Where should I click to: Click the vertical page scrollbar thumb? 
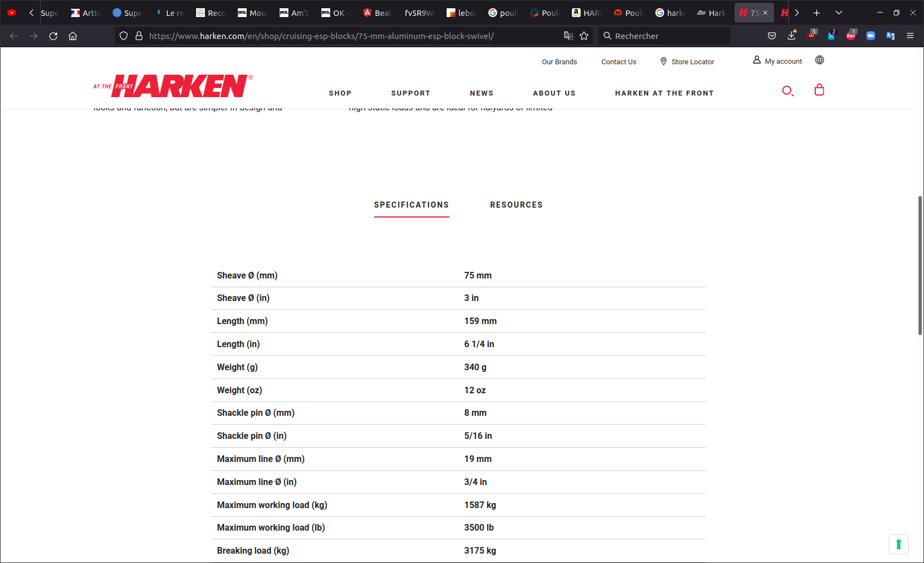pyautogui.click(x=920, y=265)
